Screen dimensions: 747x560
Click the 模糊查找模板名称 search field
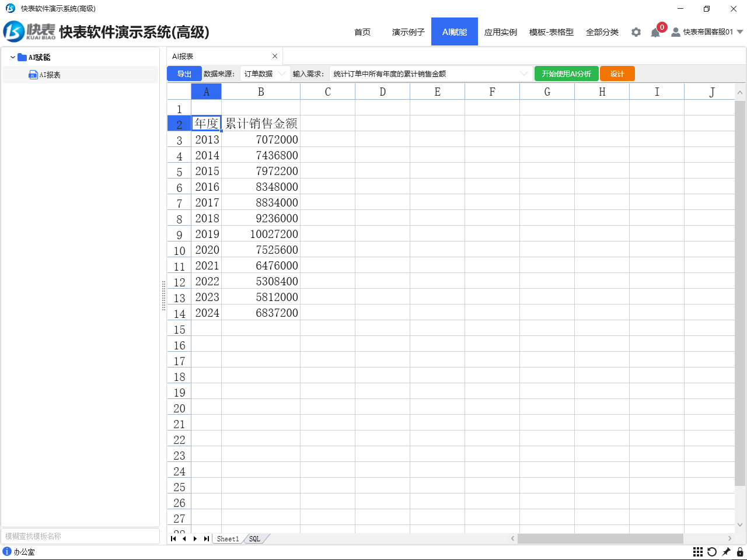[x=81, y=536]
